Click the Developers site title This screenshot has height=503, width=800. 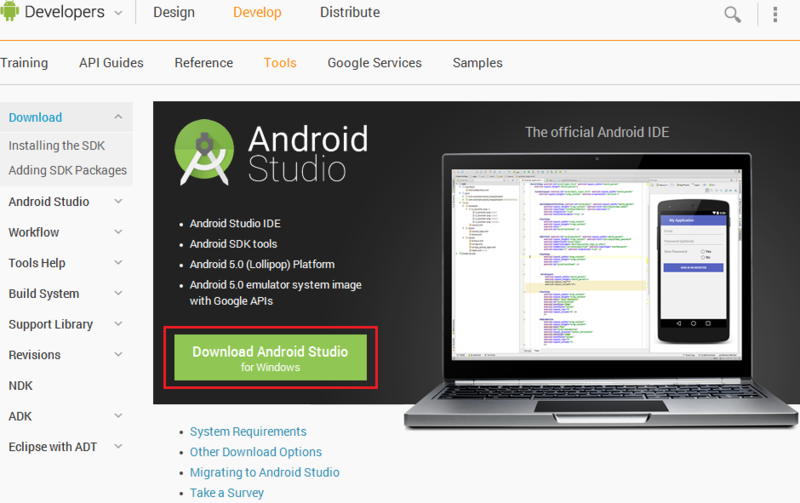64,12
